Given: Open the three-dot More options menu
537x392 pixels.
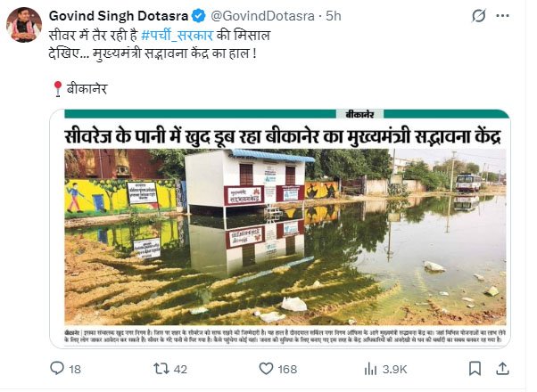Looking at the screenshot, I should tap(502, 16).
